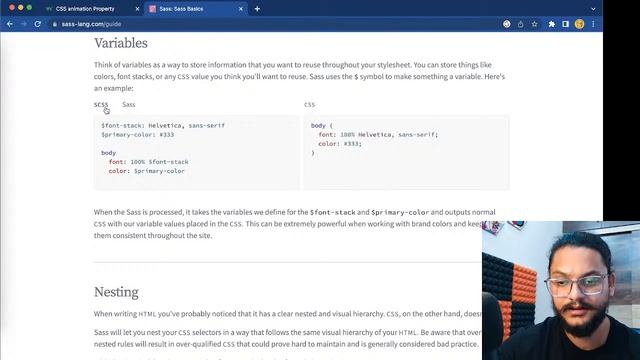Click the inline $font-stack code in paragraph
640x360 pixels.
coord(333,212)
